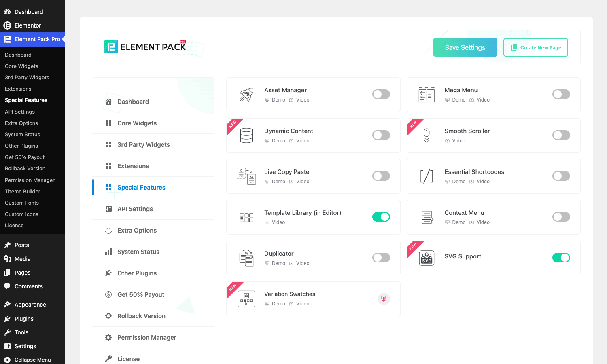607x364 pixels.
Task: Click the Tools wrench icon
Action: pyautogui.click(x=7, y=332)
